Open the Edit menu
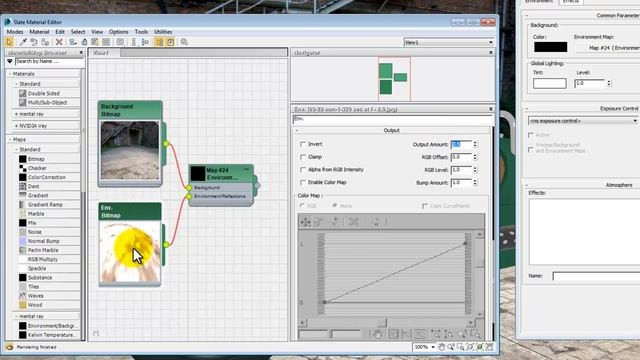This screenshot has width=640, height=360. [x=60, y=32]
